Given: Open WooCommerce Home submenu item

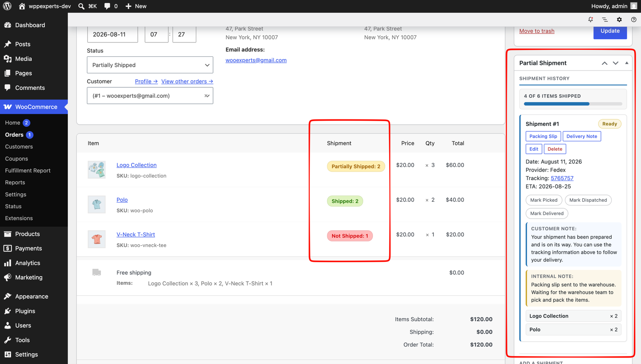Looking at the screenshot, I should coord(12,123).
